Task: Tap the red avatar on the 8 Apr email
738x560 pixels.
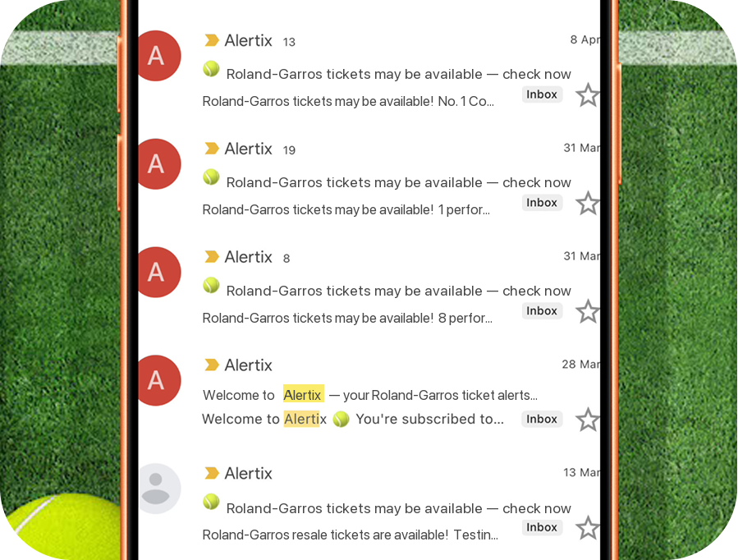Action: pyautogui.click(x=156, y=56)
